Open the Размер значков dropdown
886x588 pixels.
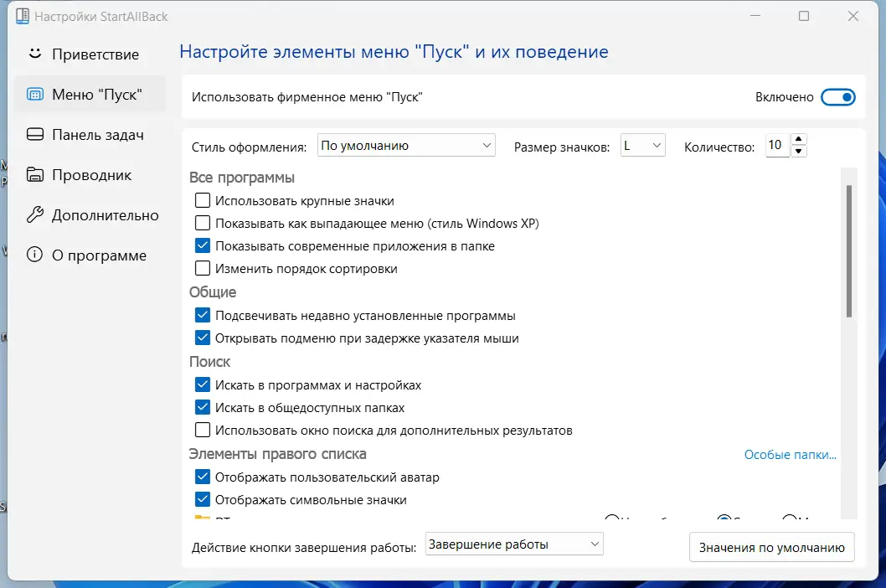pos(642,145)
